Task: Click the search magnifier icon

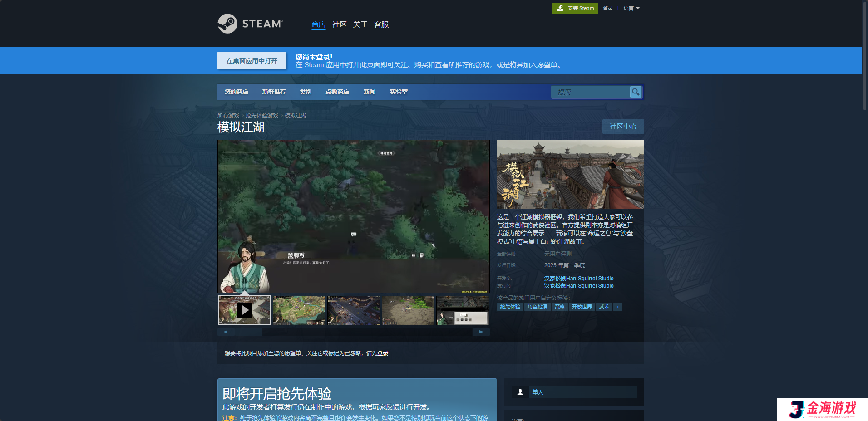Action: (x=636, y=92)
